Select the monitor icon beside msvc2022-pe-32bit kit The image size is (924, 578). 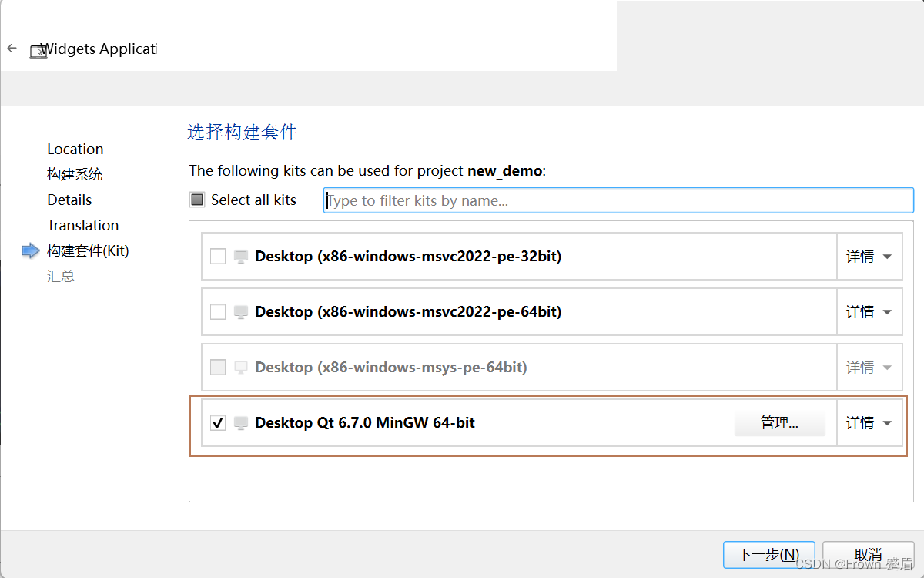pos(241,256)
